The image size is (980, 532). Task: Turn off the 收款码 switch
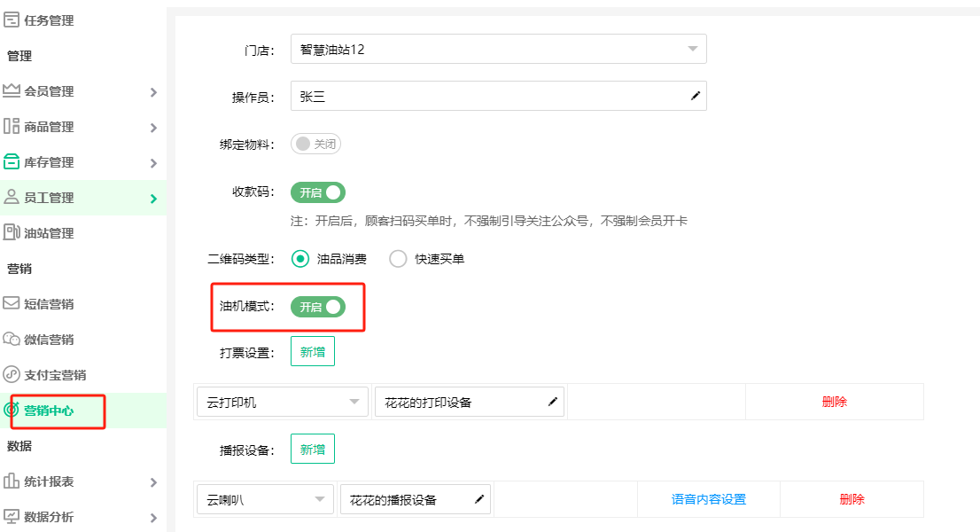(x=317, y=192)
